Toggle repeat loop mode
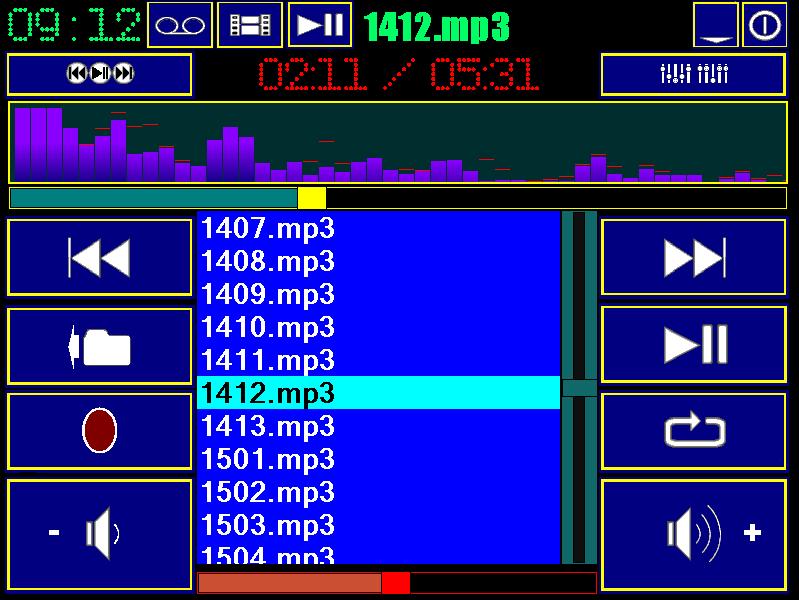Image resolution: width=799 pixels, height=600 pixels. click(x=693, y=431)
